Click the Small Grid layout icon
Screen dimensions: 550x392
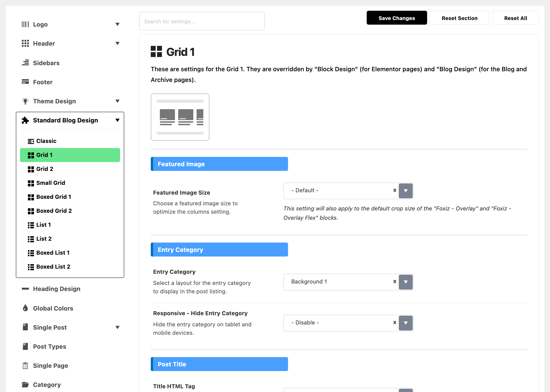[31, 183]
